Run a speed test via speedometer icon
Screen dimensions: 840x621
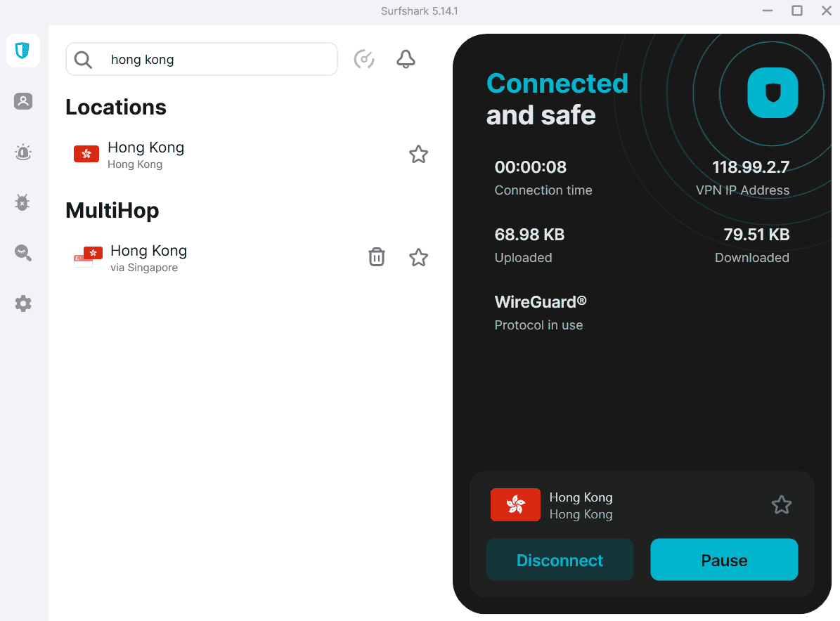[x=364, y=59]
